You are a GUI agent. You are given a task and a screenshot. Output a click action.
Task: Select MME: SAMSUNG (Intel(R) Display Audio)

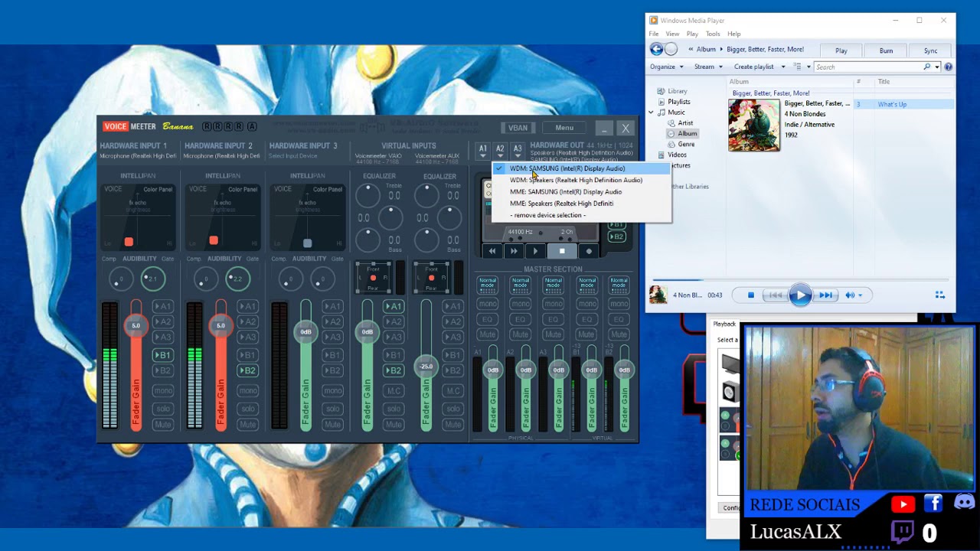tap(581, 192)
